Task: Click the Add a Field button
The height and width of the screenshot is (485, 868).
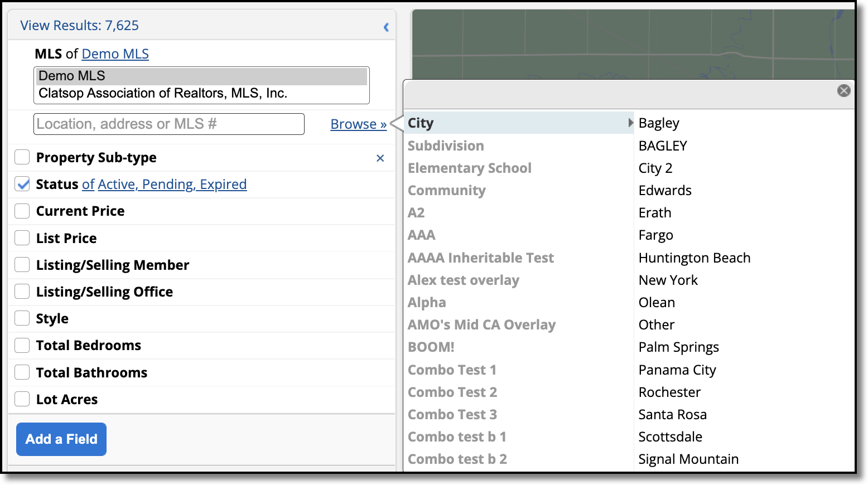Action: click(x=61, y=439)
